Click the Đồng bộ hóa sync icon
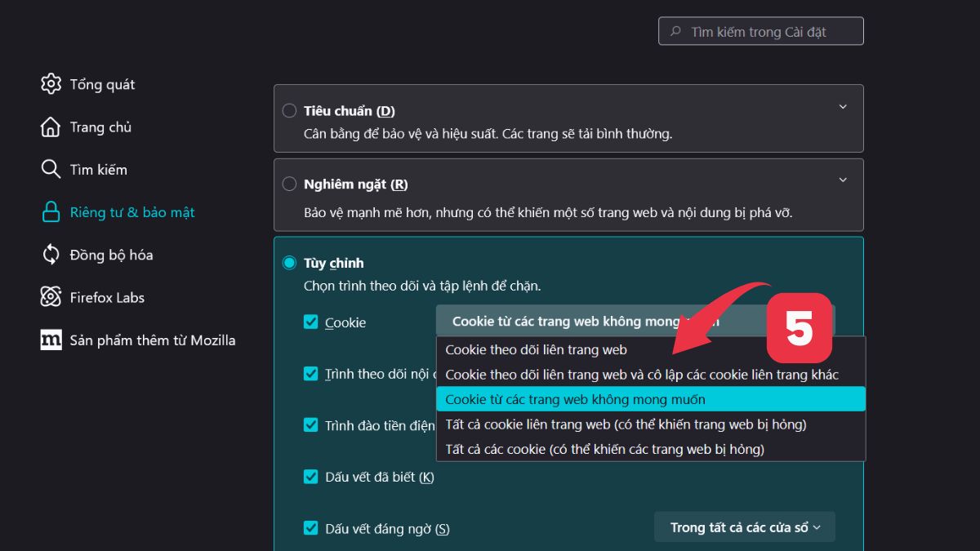The height and width of the screenshot is (551, 980). [51, 254]
